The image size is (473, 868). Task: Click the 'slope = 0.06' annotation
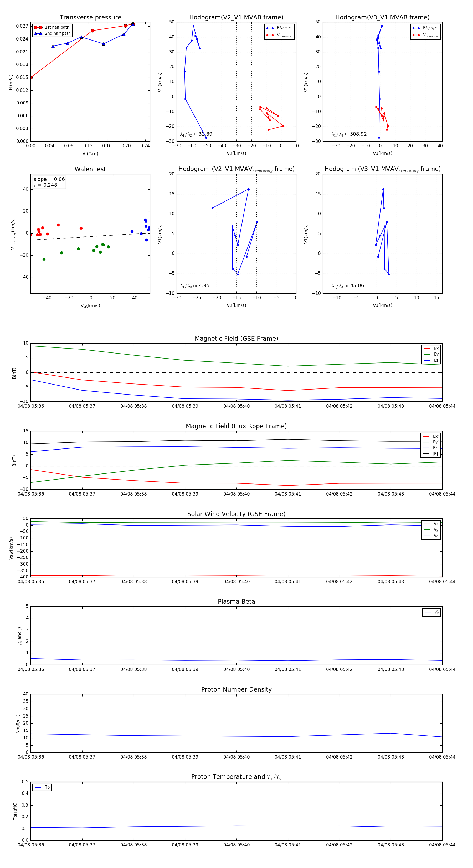tap(49, 179)
